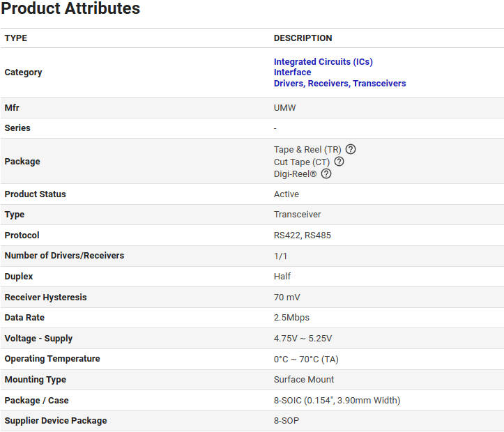Click help icon next to Digi-Reel®
504x432 pixels.
326,173
